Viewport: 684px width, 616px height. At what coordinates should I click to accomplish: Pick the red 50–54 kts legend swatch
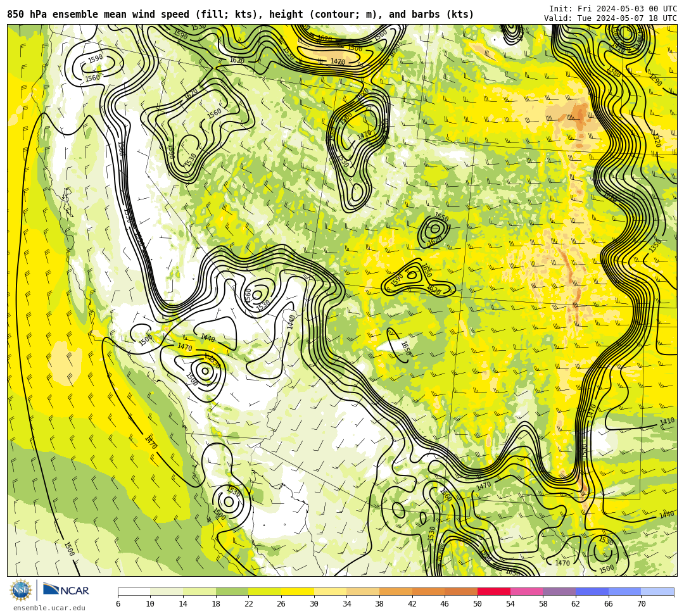pyautogui.click(x=494, y=591)
